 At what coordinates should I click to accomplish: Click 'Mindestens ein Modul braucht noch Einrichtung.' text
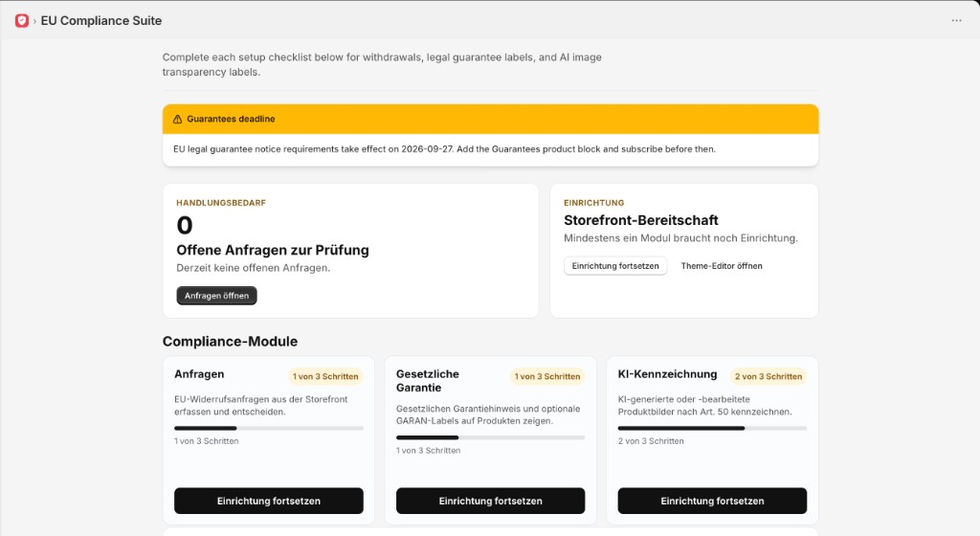680,238
